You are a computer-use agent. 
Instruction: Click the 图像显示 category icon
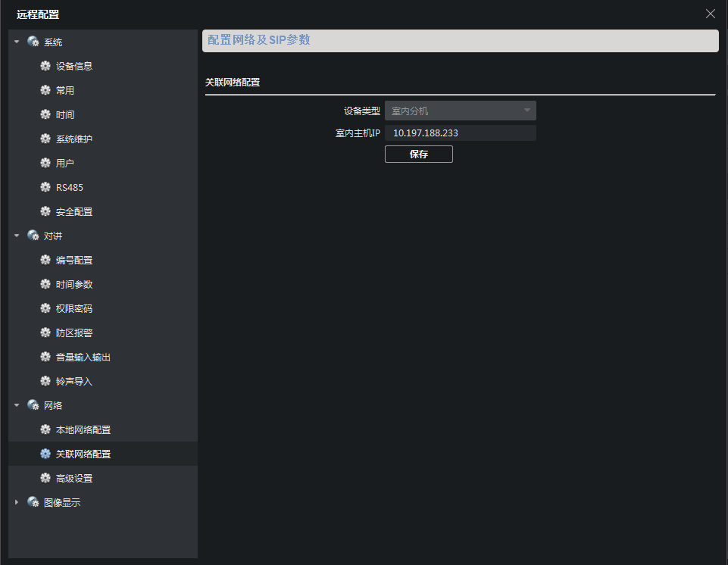(x=33, y=502)
